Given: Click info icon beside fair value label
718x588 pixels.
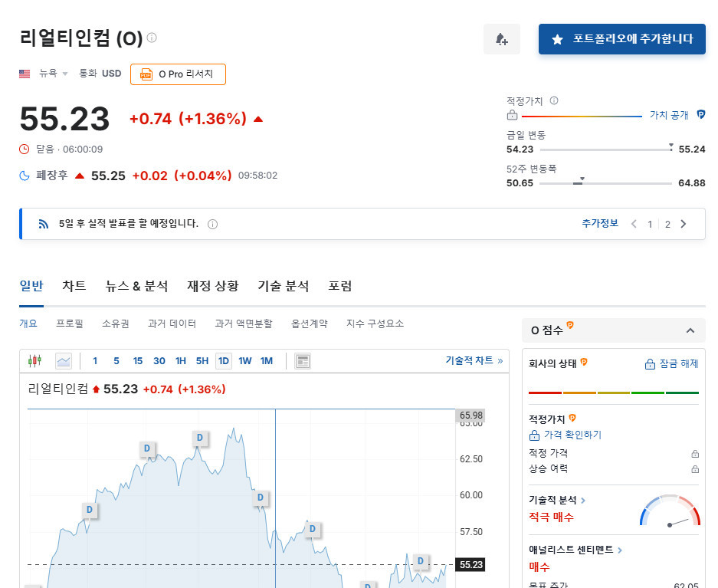Looking at the screenshot, I should pyautogui.click(x=554, y=100).
